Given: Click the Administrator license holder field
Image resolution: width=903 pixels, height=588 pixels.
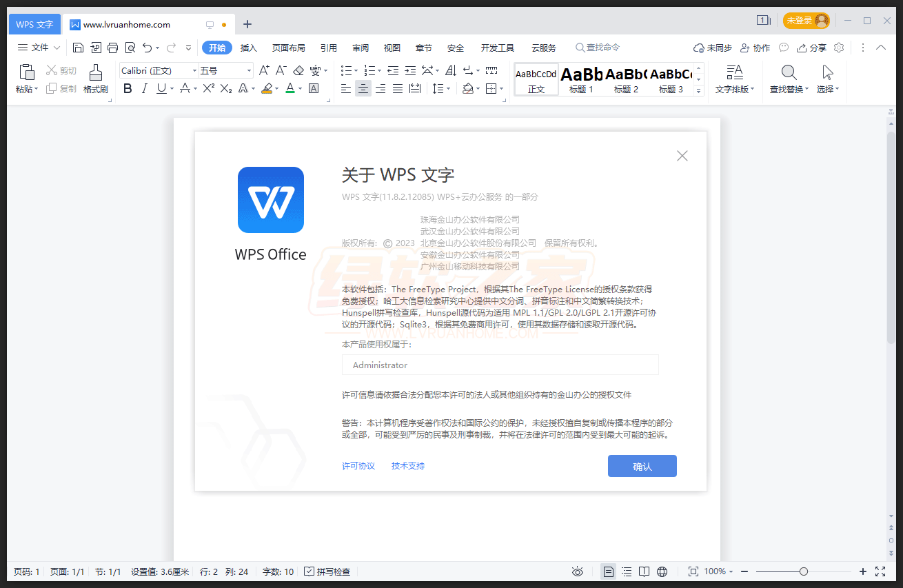Looking at the screenshot, I should (500, 365).
